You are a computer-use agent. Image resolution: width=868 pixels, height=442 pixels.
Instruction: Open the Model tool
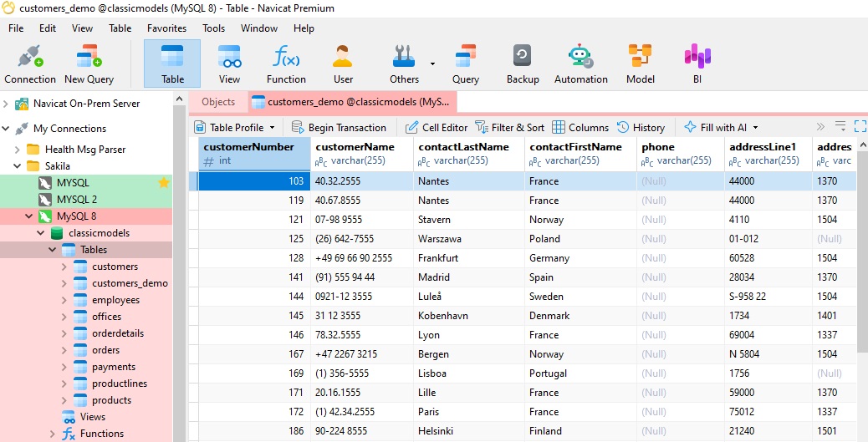click(x=641, y=64)
